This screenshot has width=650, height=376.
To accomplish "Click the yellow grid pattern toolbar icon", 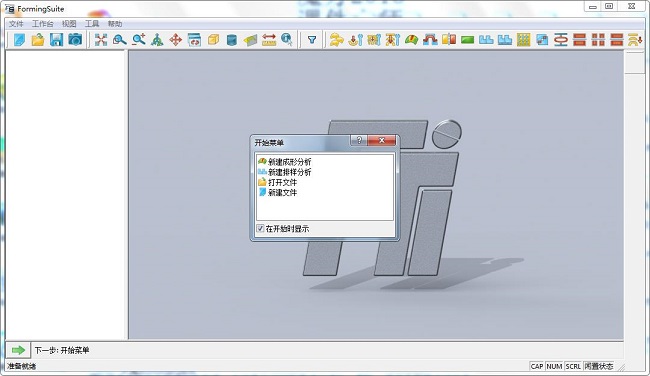I will click(x=524, y=40).
